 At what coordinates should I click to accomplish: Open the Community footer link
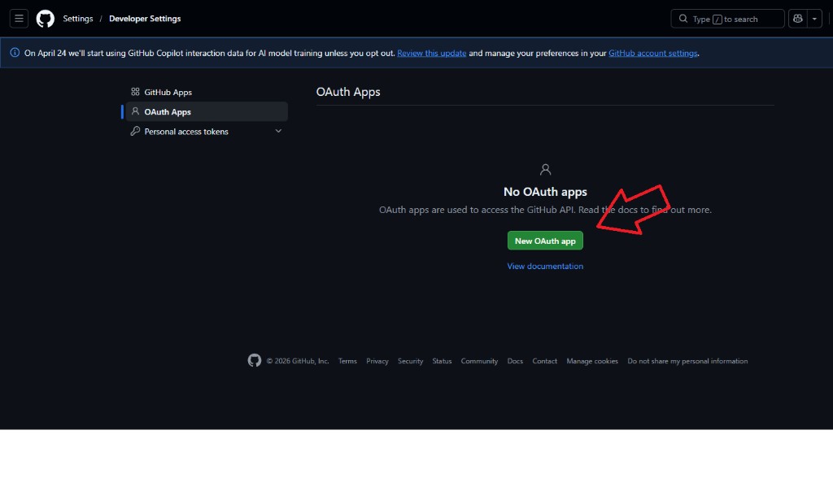479,361
